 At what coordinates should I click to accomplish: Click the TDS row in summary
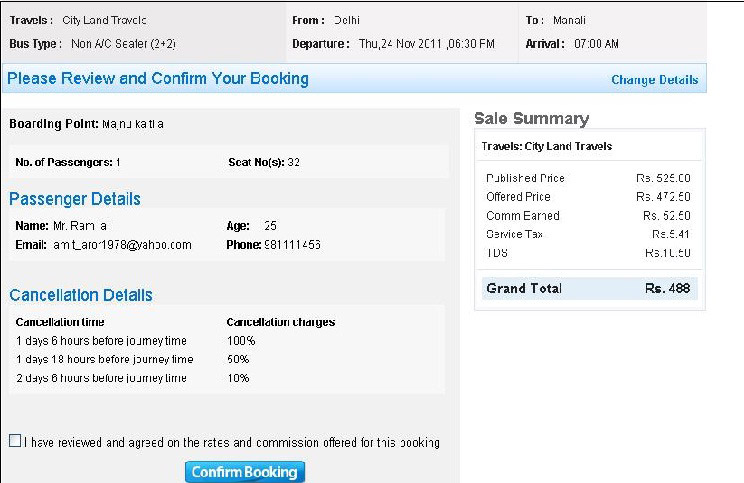(587, 253)
